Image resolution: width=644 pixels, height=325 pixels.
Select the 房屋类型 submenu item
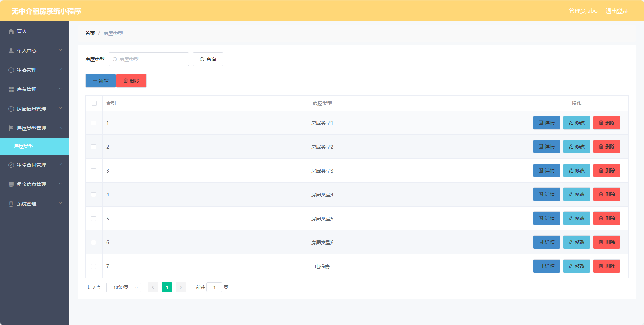pyautogui.click(x=35, y=146)
